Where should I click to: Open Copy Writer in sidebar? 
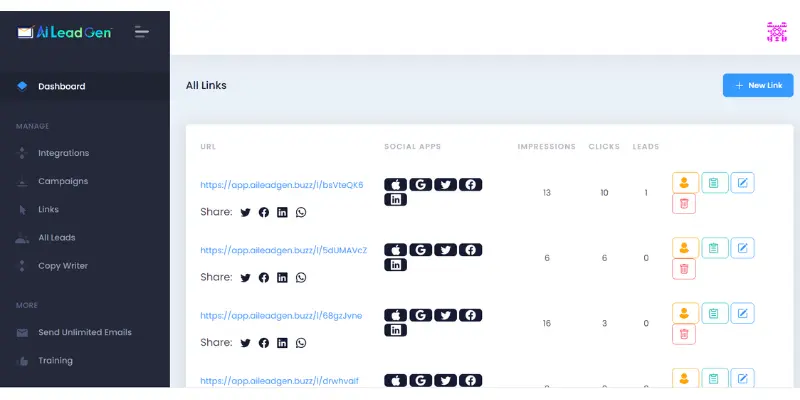pyautogui.click(x=63, y=265)
